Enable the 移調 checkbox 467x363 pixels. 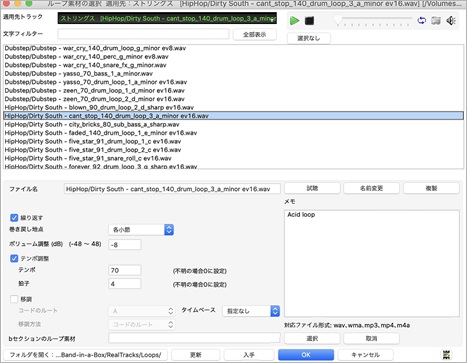click(x=14, y=299)
